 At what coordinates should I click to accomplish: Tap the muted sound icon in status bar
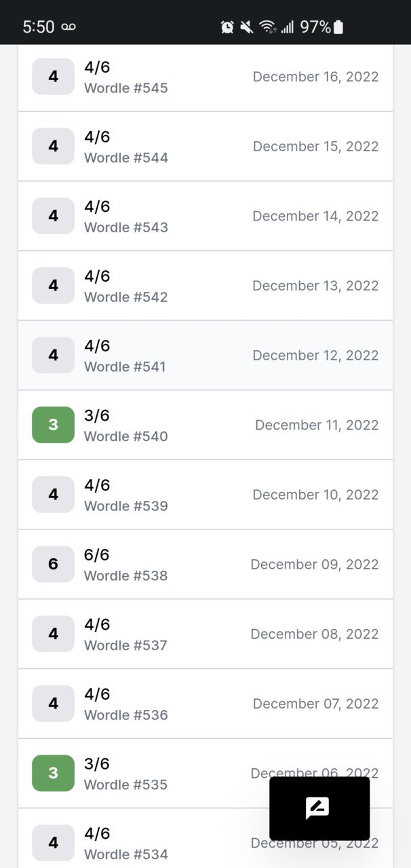(247, 27)
